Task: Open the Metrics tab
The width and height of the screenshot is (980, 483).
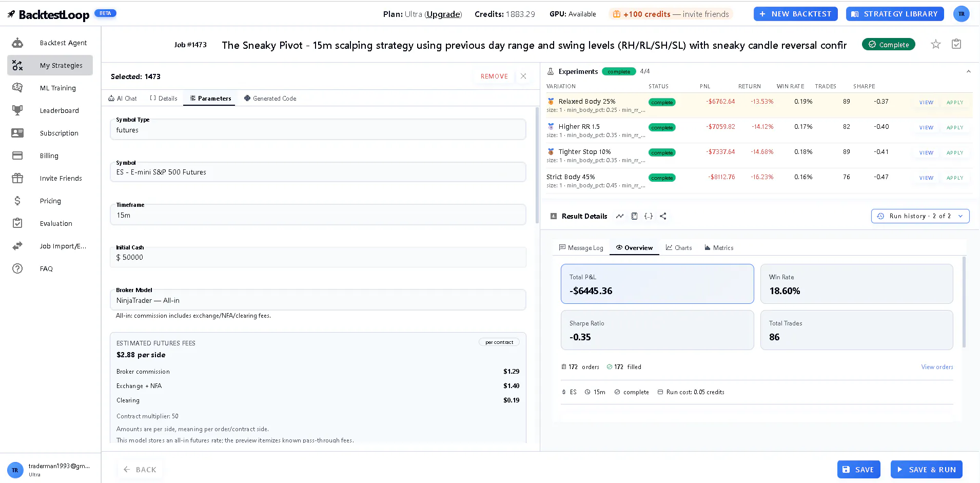Action: [719, 248]
